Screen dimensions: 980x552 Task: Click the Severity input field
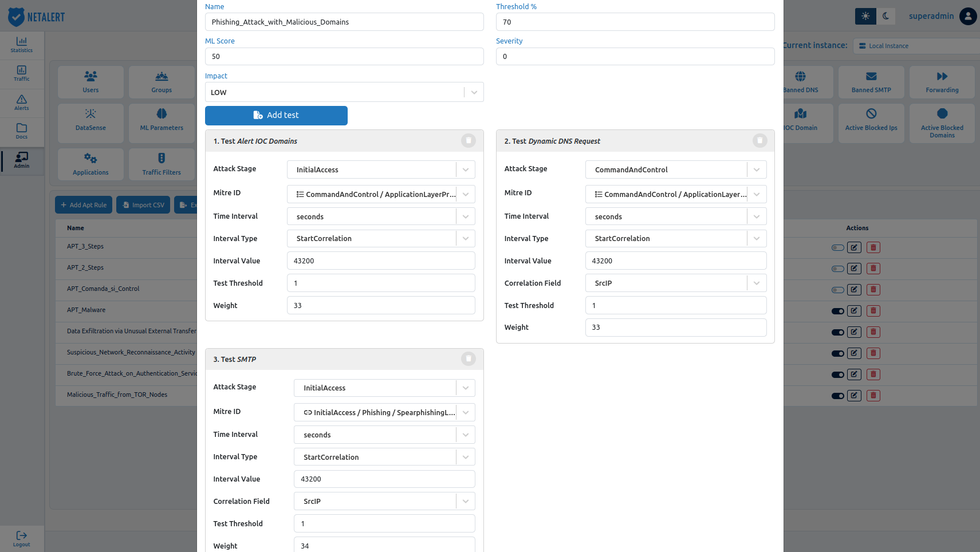pos(635,56)
